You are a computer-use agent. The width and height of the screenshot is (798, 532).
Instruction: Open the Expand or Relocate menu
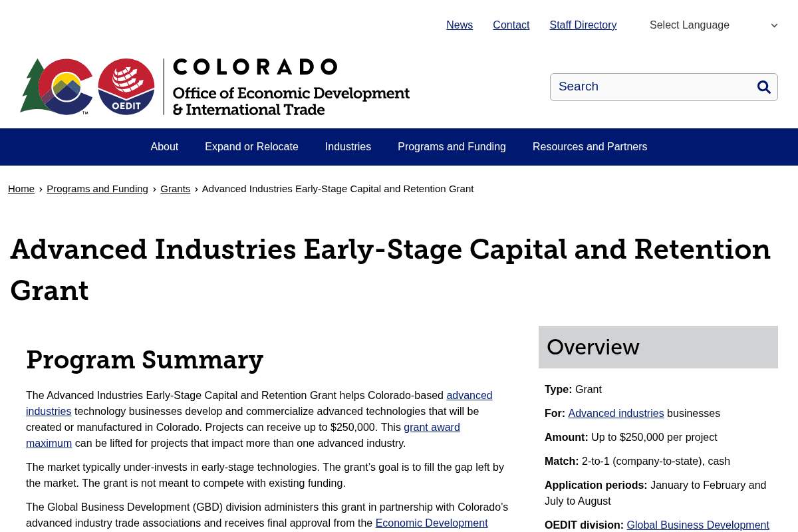point(251,147)
